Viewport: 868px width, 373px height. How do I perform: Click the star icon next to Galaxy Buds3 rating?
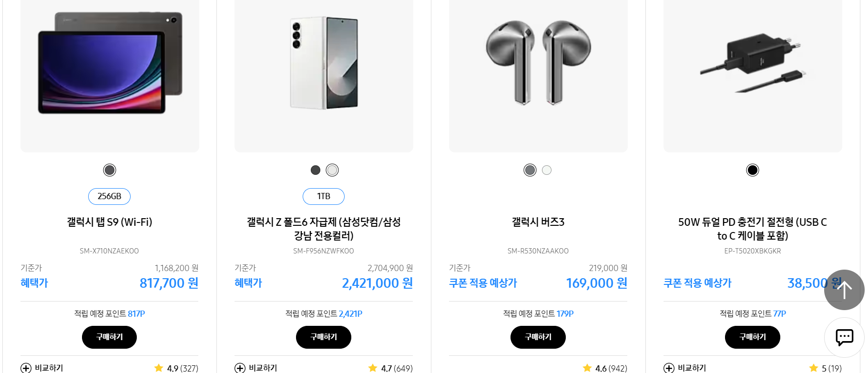click(x=587, y=367)
